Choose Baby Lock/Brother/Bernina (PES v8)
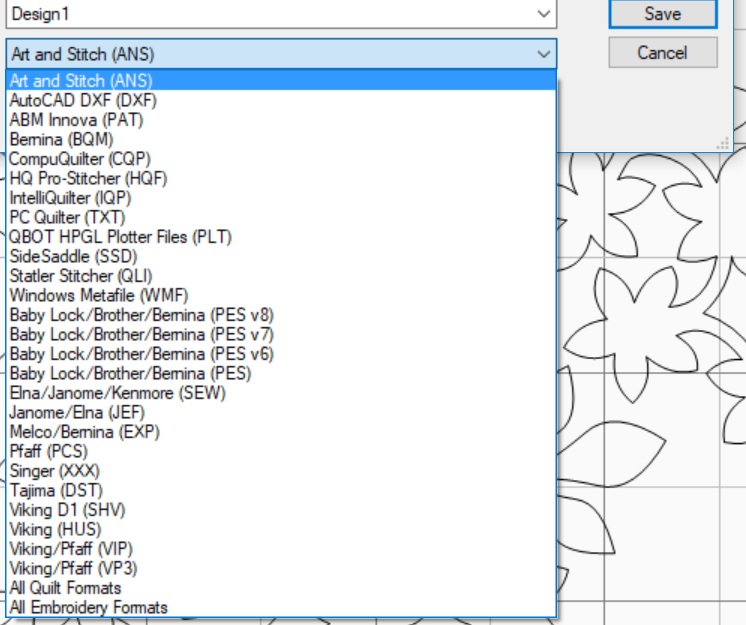This screenshot has width=746, height=625. coord(281,314)
